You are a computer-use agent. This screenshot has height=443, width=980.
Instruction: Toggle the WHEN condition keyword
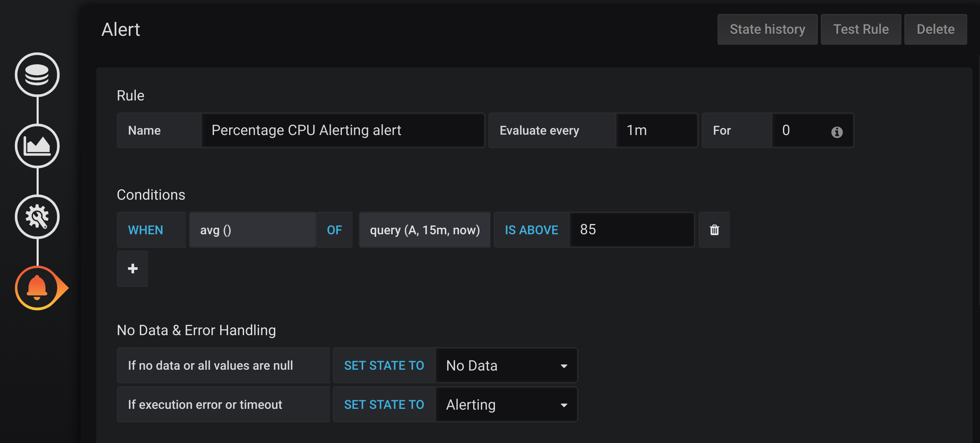click(145, 230)
